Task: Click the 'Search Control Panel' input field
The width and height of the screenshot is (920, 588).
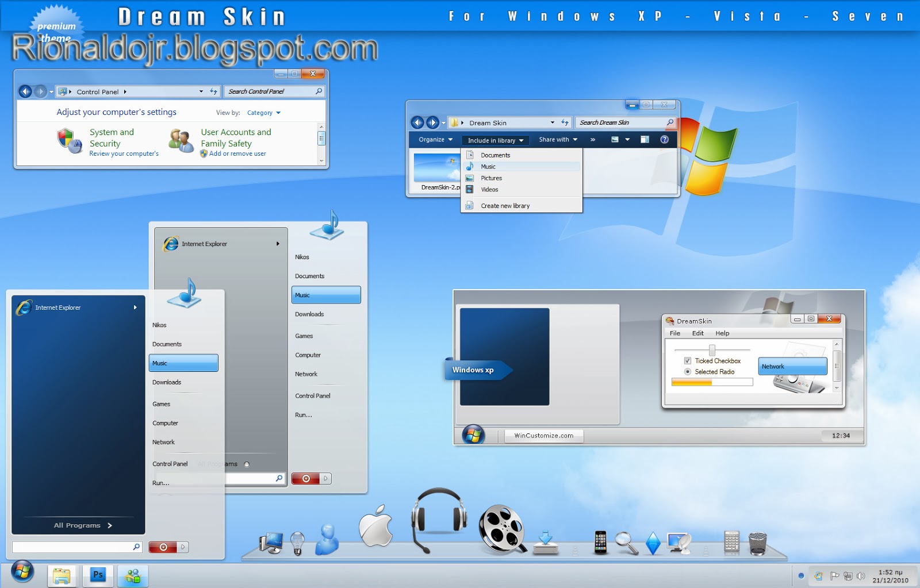Action: click(x=270, y=91)
